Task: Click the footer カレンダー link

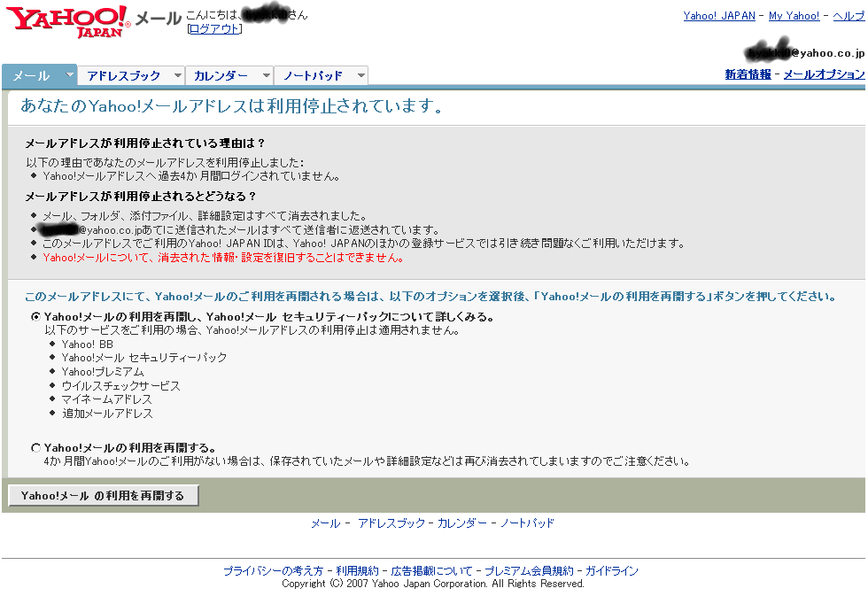Action: coord(462,523)
